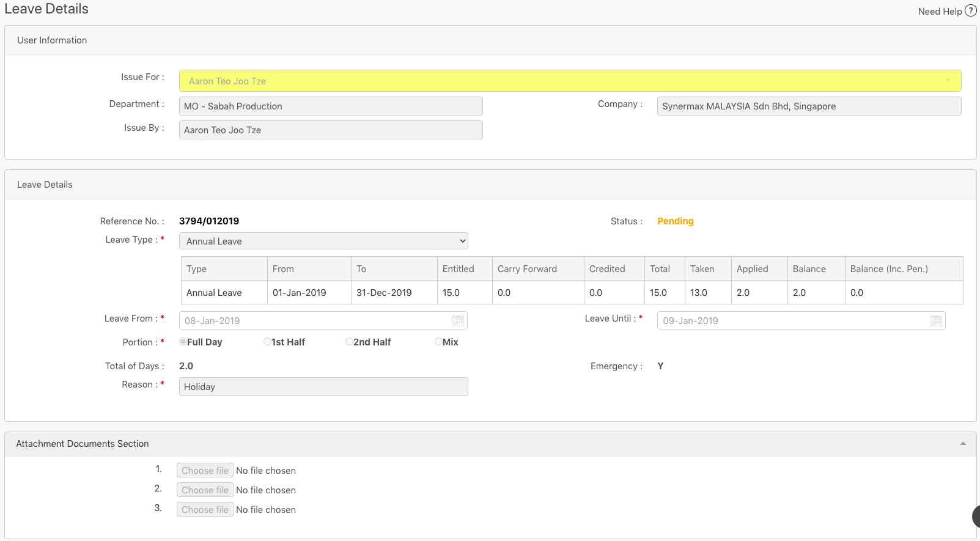
Task: Click Emergency value Y
Action: pos(660,366)
